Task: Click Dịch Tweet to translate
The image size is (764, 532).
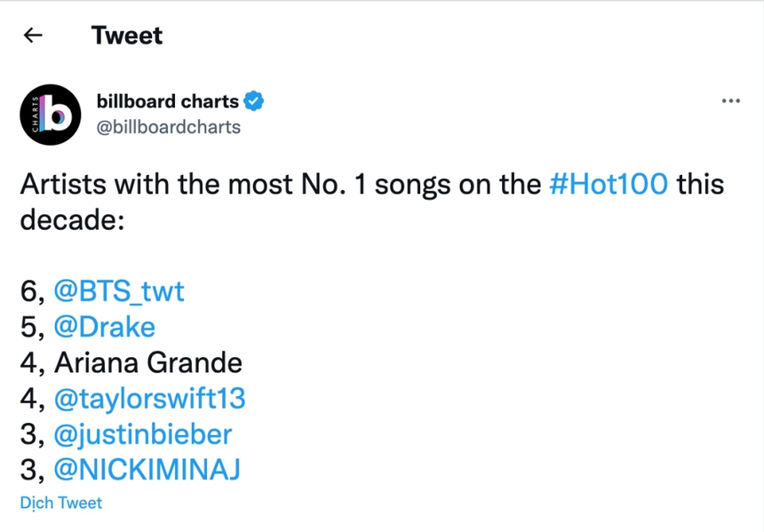Action: (x=61, y=503)
